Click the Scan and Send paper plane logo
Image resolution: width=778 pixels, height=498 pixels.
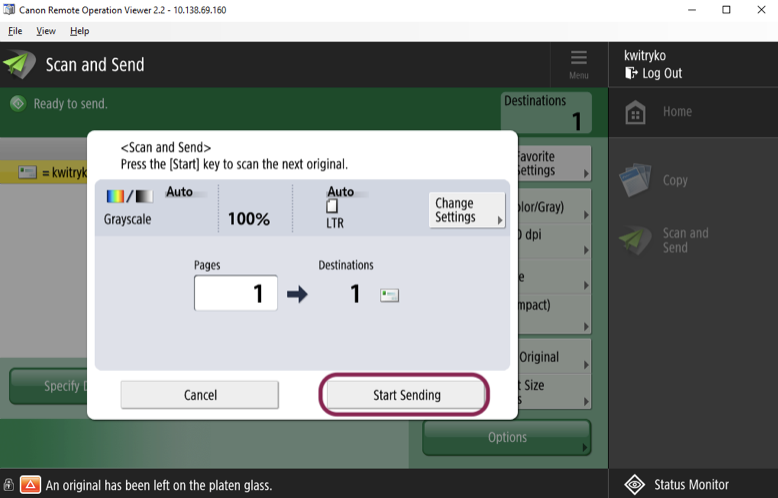(19, 65)
